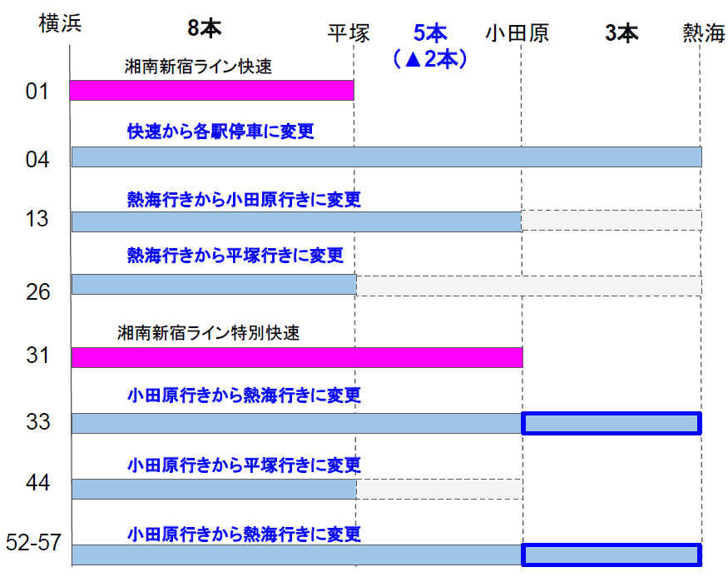Click the 横浜 station label
This screenshot has height=577, width=728.
61,23
